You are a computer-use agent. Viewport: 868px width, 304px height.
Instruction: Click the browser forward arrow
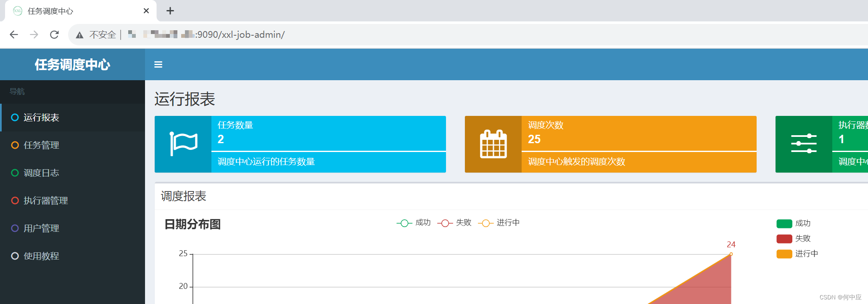click(34, 34)
